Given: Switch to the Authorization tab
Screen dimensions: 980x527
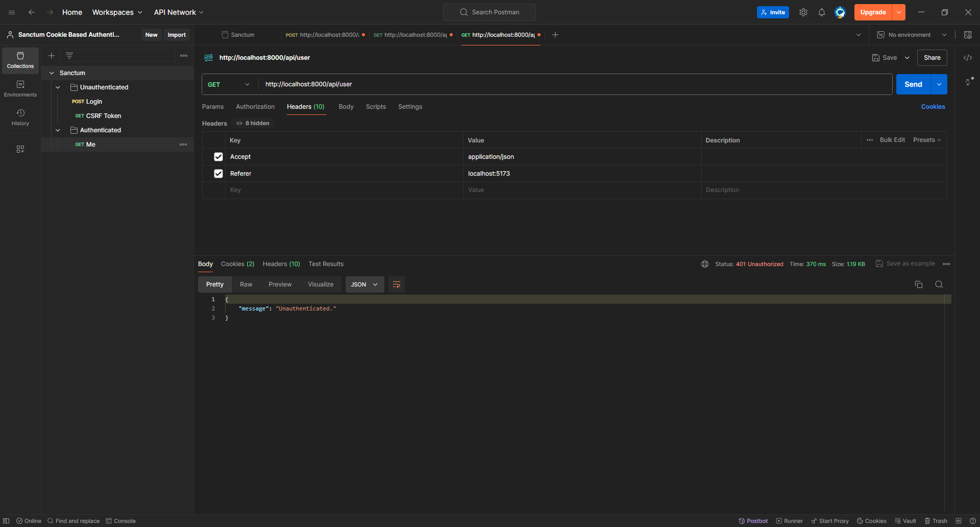Looking at the screenshot, I should pos(255,107).
